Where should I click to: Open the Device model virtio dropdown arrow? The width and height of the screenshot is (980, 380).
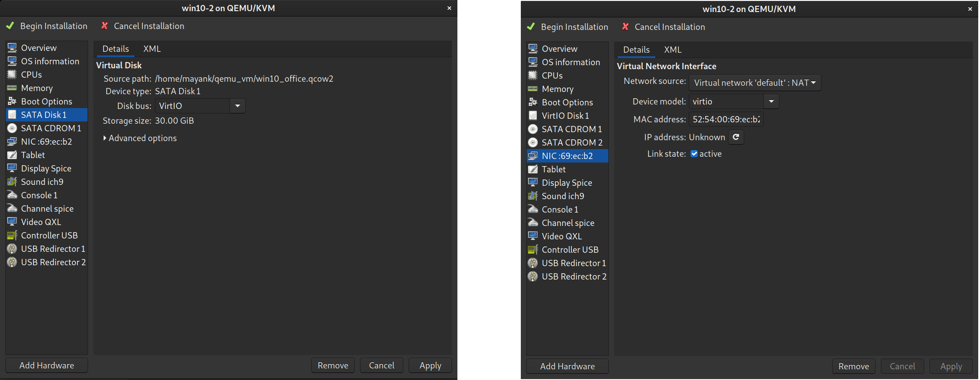pyautogui.click(x=771, y=101)
